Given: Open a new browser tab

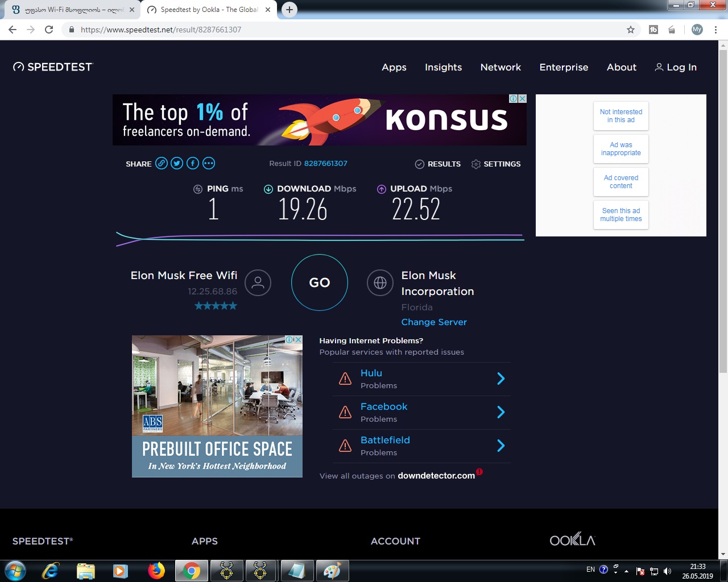Looking at the screenshot, I should tap(289, 10).
